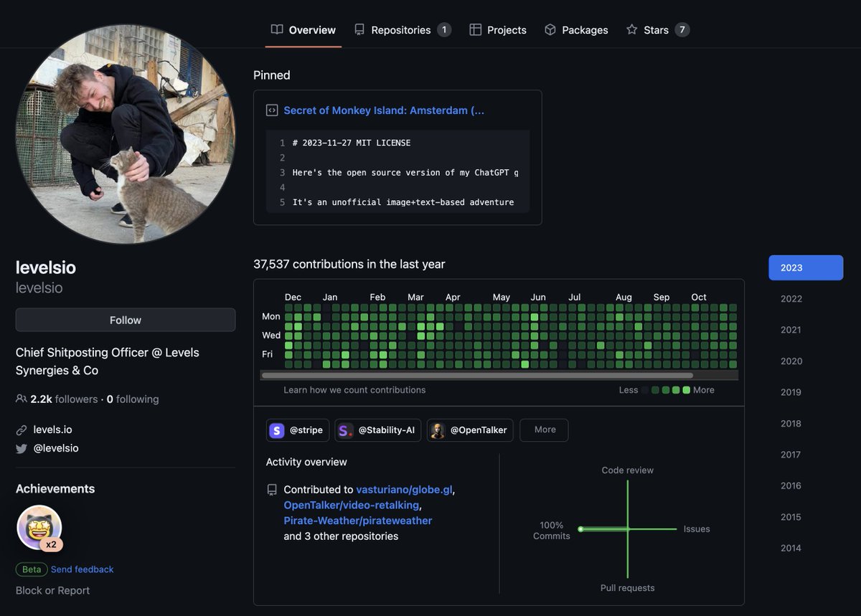The width and height of the screenshot is (861, 616).
Task: Click the code gist icon in Pinned card
Action: pyautogui.click(x=272, y=110)
